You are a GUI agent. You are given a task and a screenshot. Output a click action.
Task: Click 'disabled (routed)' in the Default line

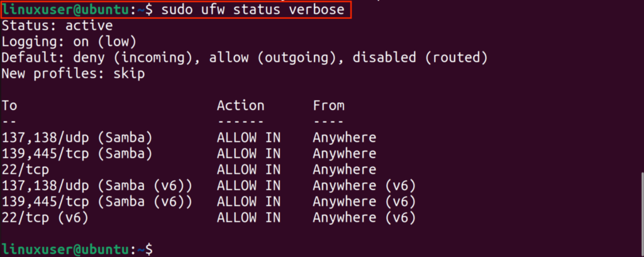[420, 58]
